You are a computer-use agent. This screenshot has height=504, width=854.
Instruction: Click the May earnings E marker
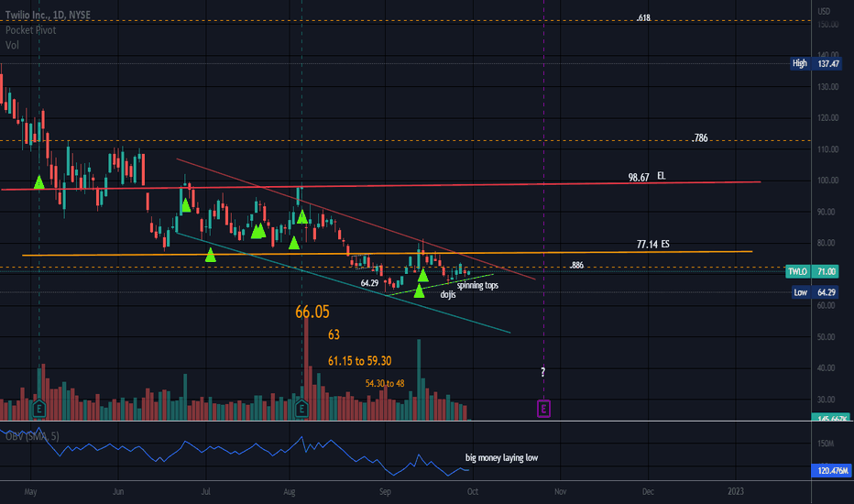pos(38,408)
